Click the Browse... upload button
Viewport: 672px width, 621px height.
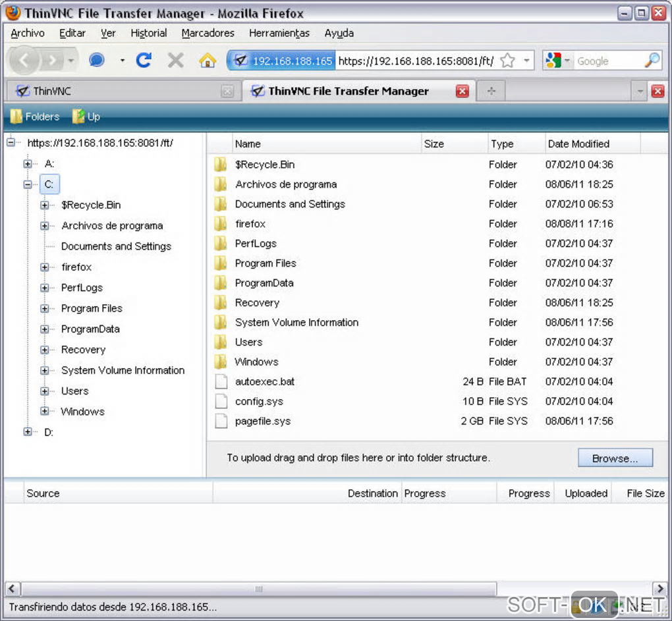pos(615,458)
